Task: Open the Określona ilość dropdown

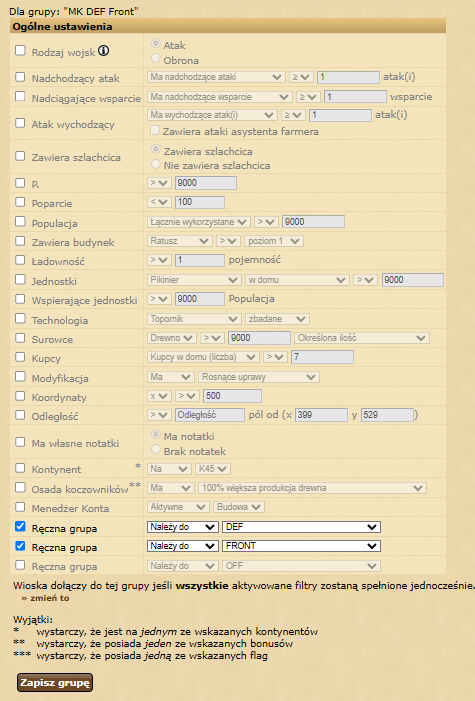Action: click(x=362, y=338)
